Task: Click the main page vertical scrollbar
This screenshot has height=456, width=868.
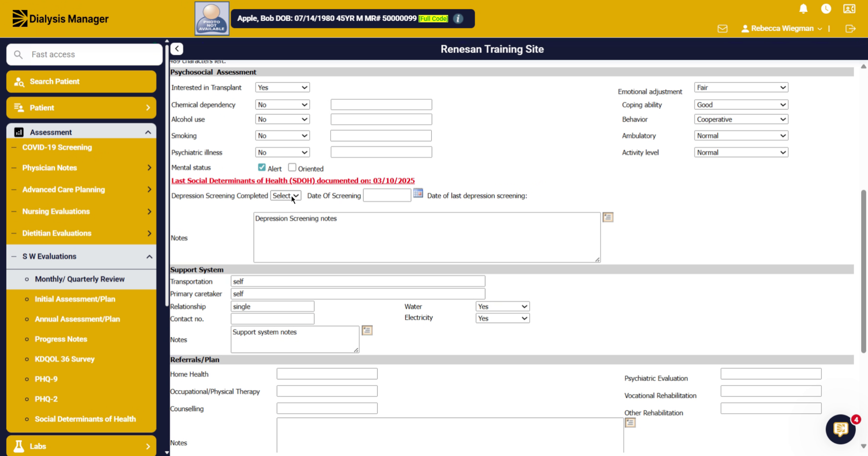Action: coord(863,271)
